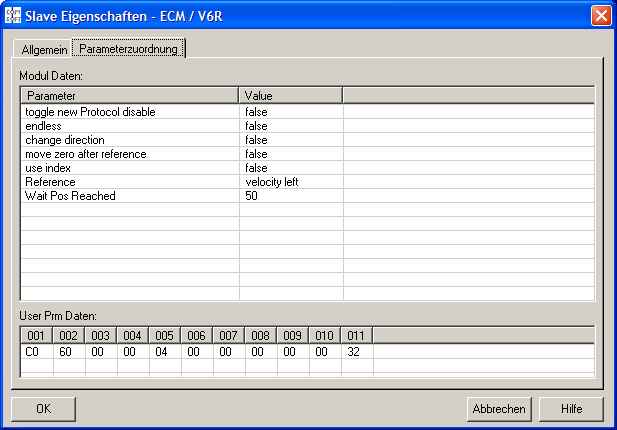
Task: Click the false value of use index
Action: 256,168
